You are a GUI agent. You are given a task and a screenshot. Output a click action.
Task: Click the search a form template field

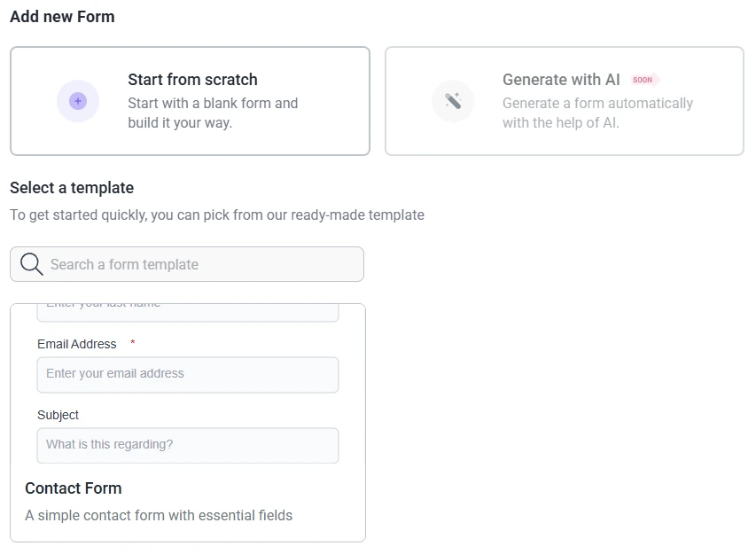click(187, 264)
